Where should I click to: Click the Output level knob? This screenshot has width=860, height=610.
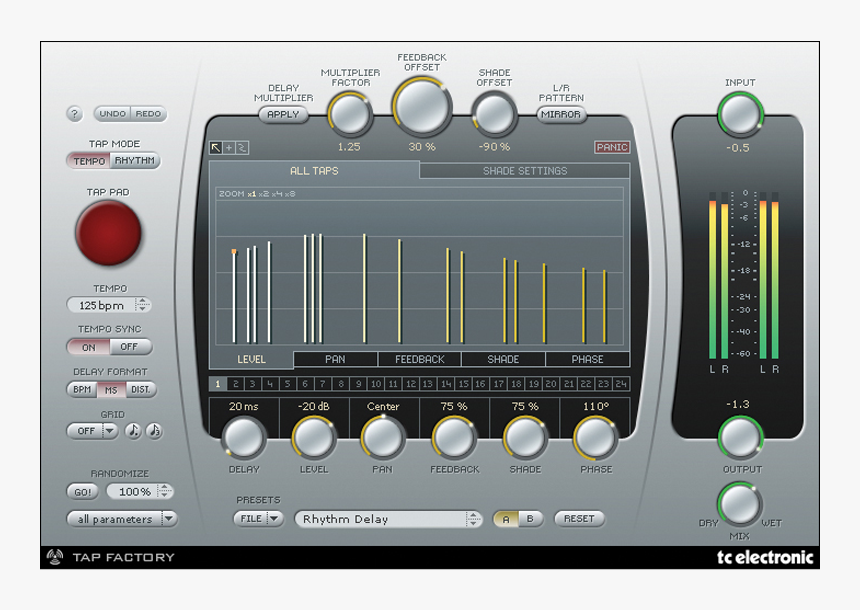tap(740, 438)
